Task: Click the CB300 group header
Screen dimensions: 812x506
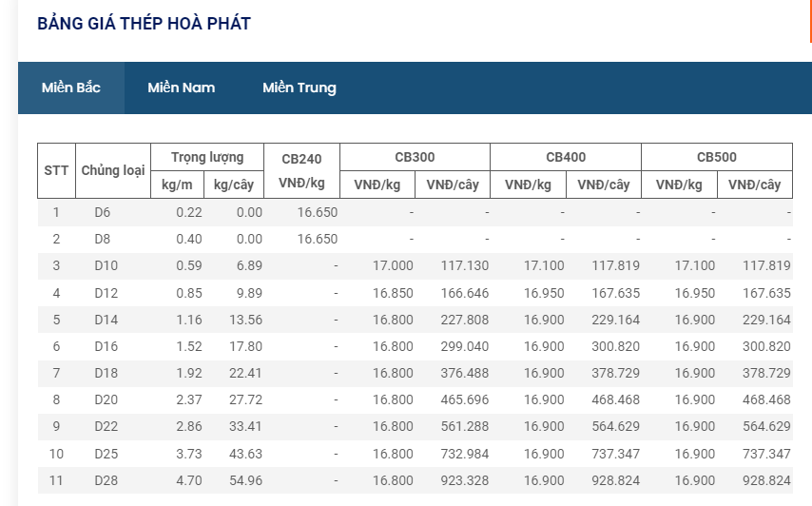Action: coord(415,157)
